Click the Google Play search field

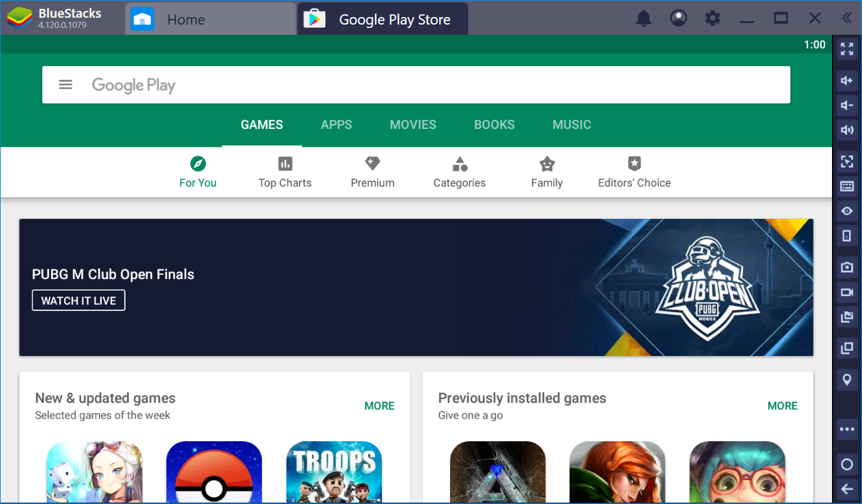pyautogui.click(x=436, y=85)
